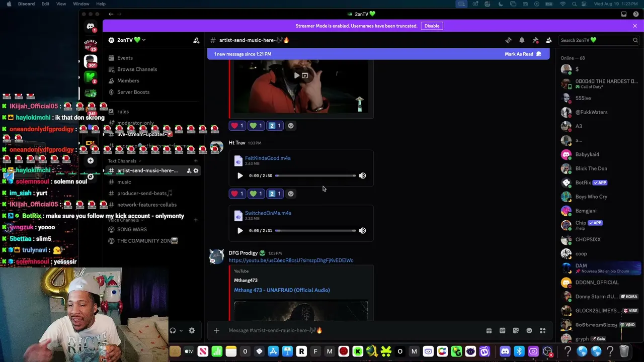644x362 pixels.
Task: Open the plus attachment menu
Action: point(216,330)
